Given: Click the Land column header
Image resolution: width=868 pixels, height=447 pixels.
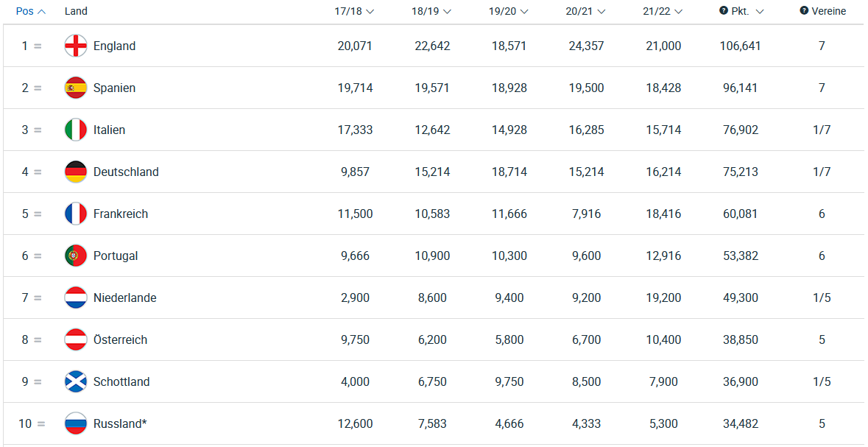Looking at the screenshot, I should coord(76,11).
